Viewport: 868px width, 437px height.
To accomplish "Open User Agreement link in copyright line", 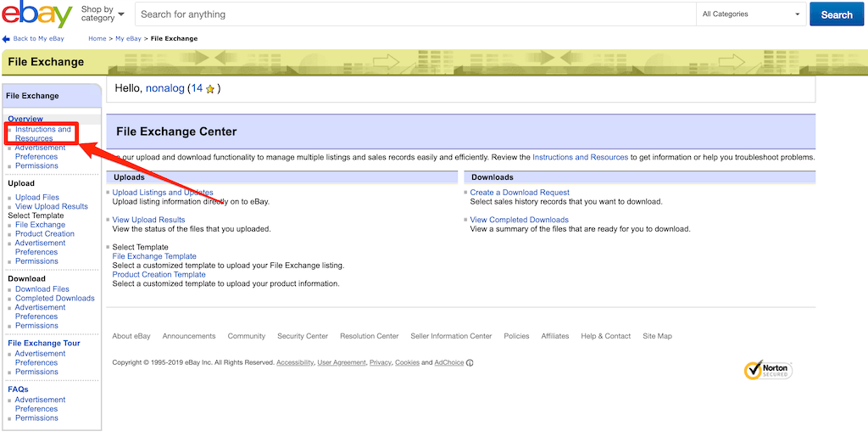I will tap(342, 363).
